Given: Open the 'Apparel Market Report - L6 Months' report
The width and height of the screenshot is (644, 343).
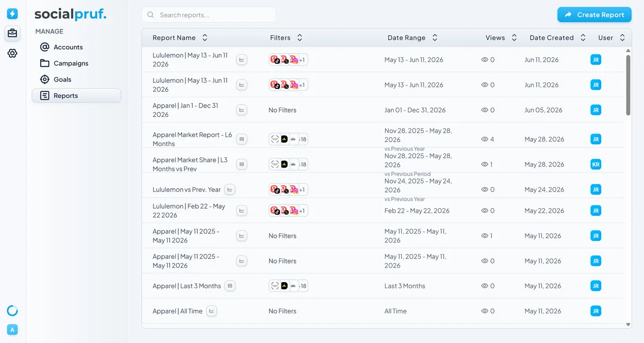Looking at the screenshot, I should click(x=192, y=139).
